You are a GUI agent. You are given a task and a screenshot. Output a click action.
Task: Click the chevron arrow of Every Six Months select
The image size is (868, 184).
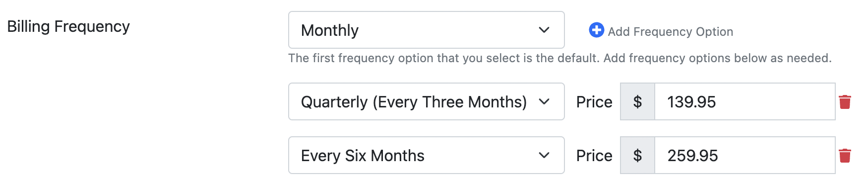544,156
